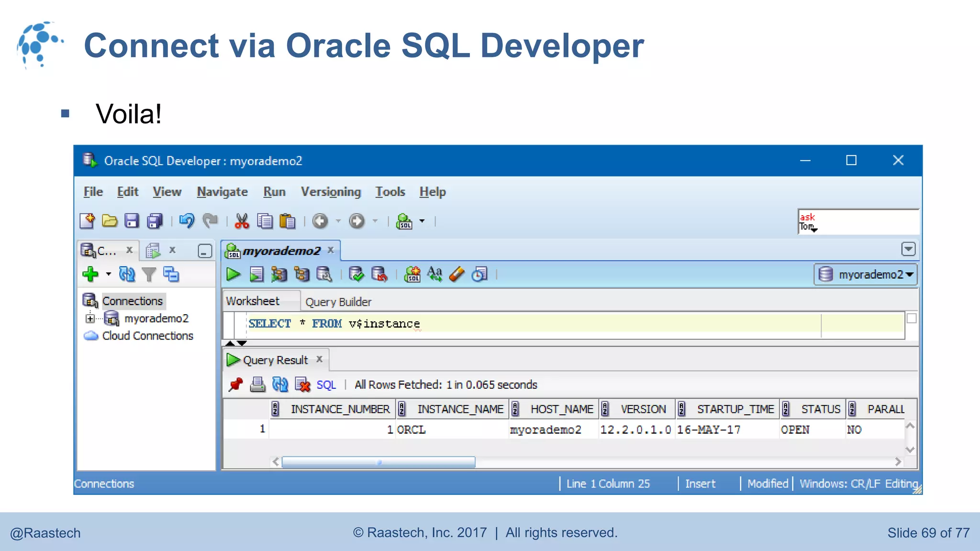Click Unshared SQL Worksheet icon

point(412,275)
